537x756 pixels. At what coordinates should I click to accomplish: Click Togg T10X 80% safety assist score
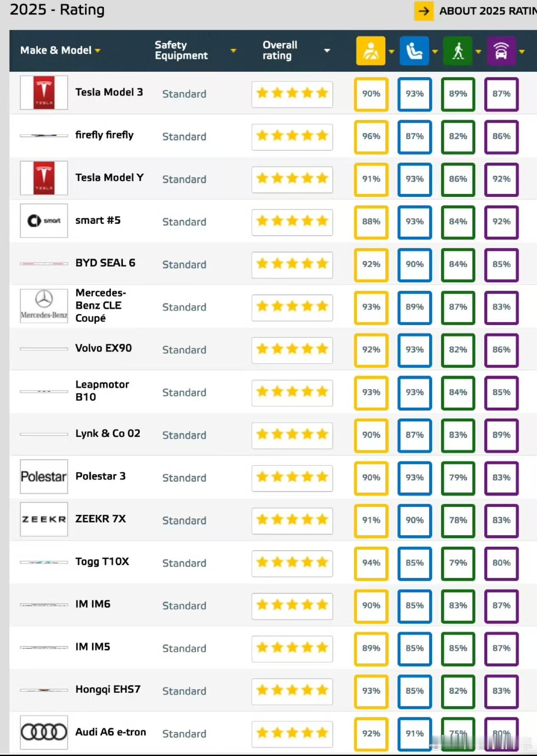[x=501, y=563]
